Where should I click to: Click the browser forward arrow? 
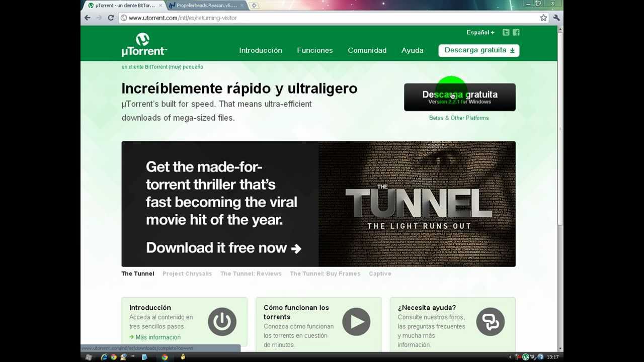click(x=99, y=18)
